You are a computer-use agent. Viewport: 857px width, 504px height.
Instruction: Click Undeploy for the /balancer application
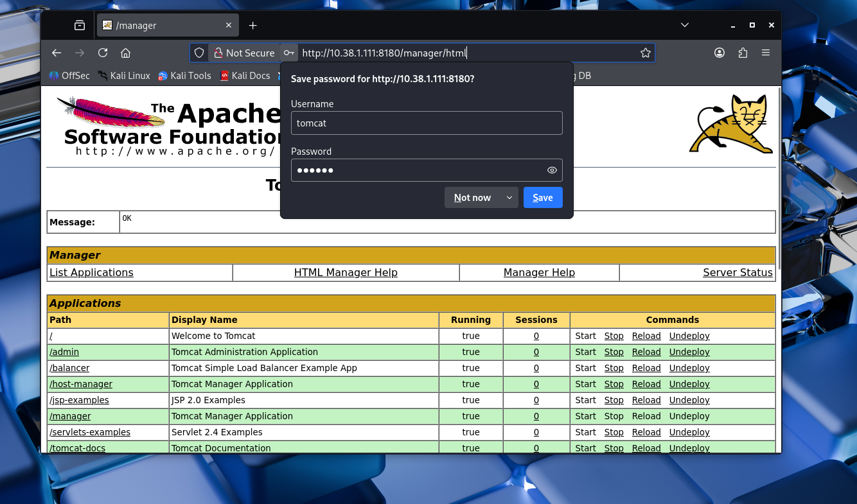pos(689,368)
